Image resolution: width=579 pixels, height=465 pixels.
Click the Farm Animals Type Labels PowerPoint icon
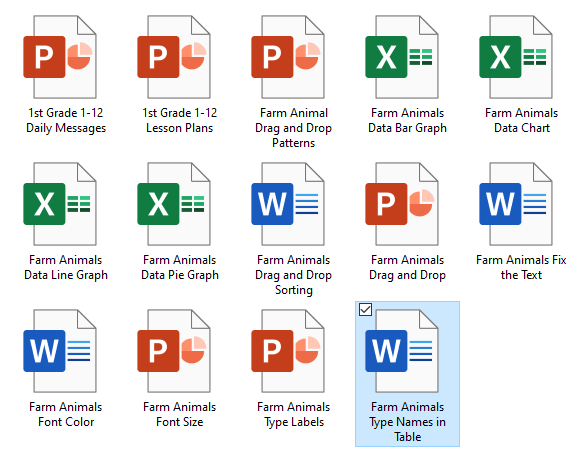pyautogui.click(x=288, y=351)
